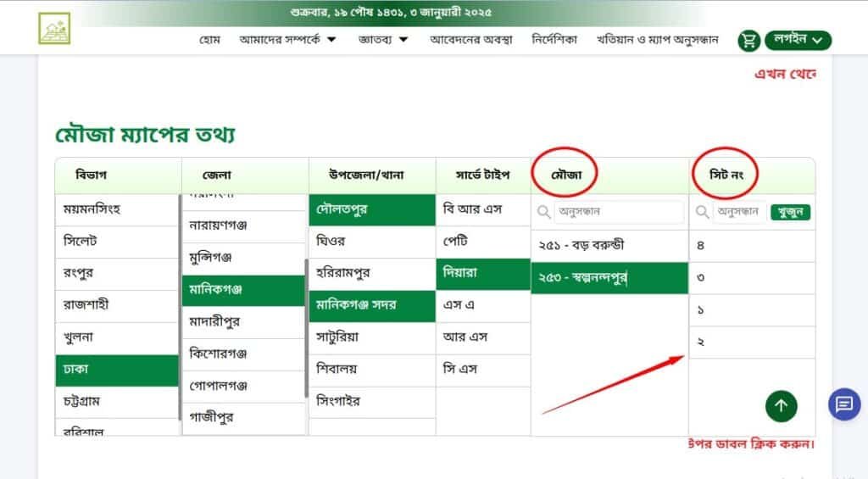Select সাটুরিয়া upazila
This screenshot has height=479, width=868.
[372, 337]
